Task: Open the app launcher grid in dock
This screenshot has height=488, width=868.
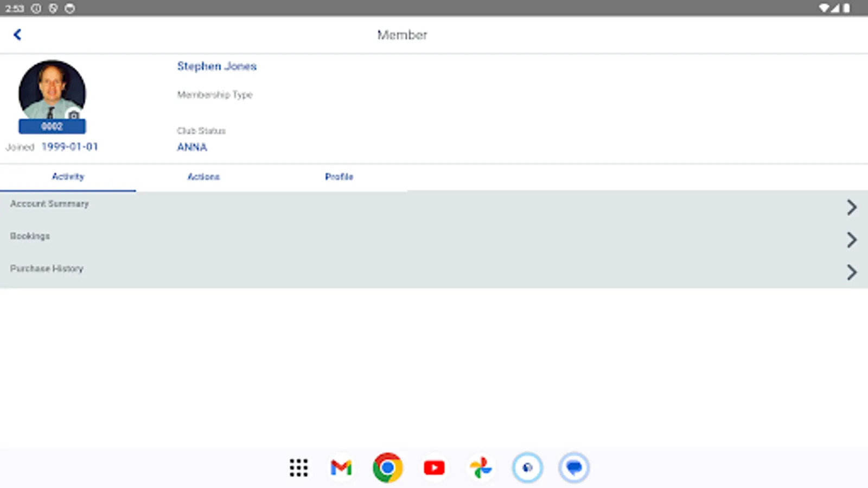Action: (x=298, y=467)
